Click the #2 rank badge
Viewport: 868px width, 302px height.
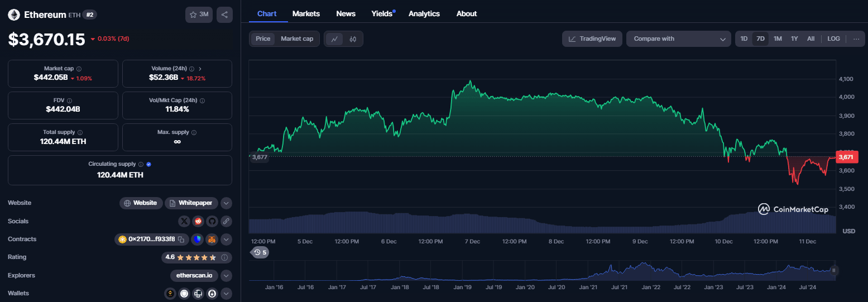90,15
